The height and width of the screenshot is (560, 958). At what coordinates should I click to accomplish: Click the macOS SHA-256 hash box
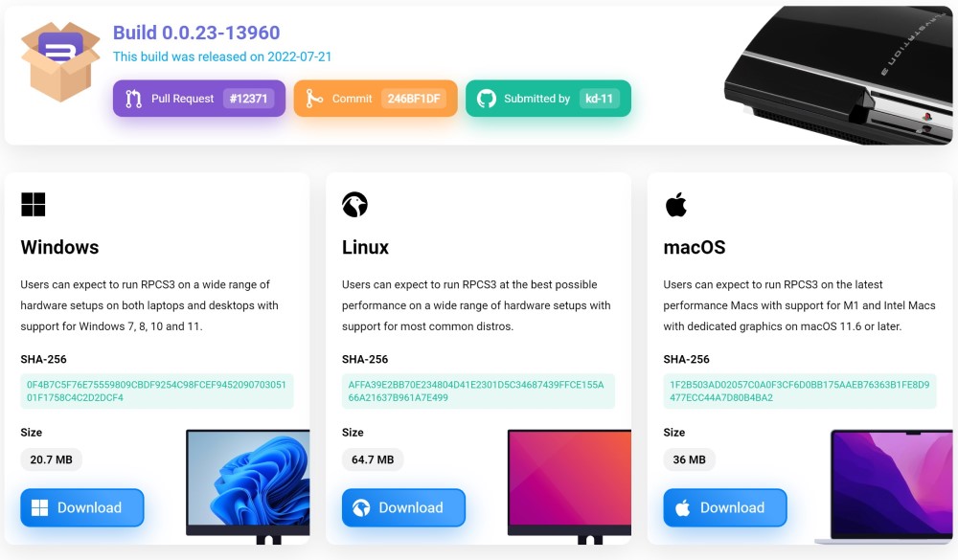[x=800, y=391]
